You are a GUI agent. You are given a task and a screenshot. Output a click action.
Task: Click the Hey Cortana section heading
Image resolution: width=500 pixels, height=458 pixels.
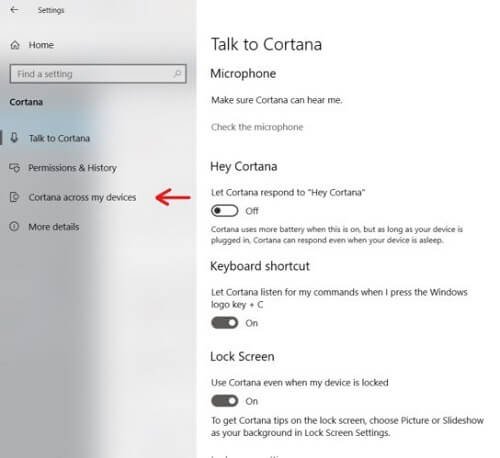tap(244, 166)
